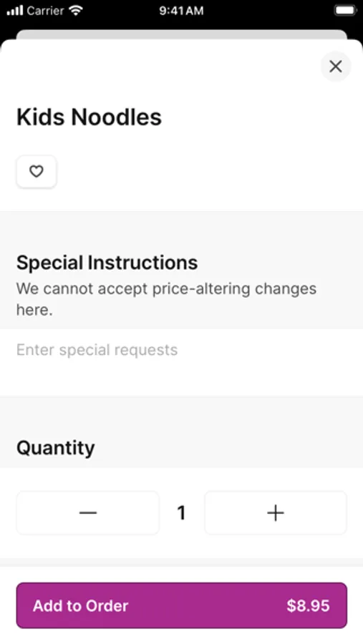Click the price-altering changes note text
Screen dimensions: 363x644
click(167, 299)
